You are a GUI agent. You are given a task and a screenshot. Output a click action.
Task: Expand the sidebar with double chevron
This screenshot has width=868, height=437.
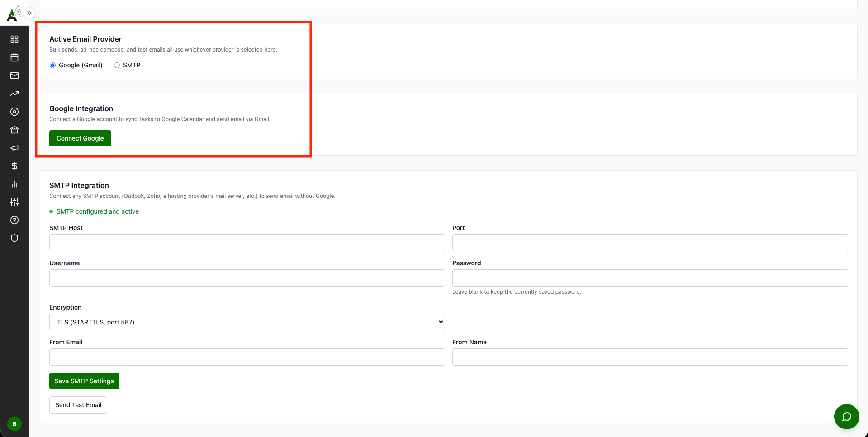click(29, 13)
